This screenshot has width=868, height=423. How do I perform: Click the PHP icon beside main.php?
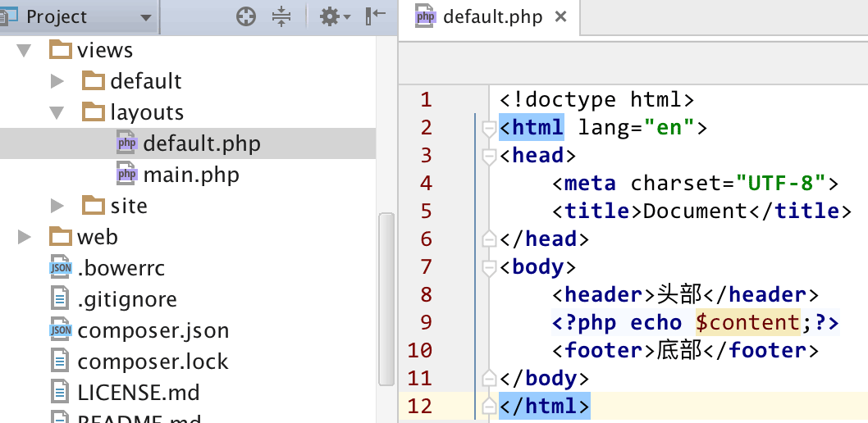pos(126,175)
